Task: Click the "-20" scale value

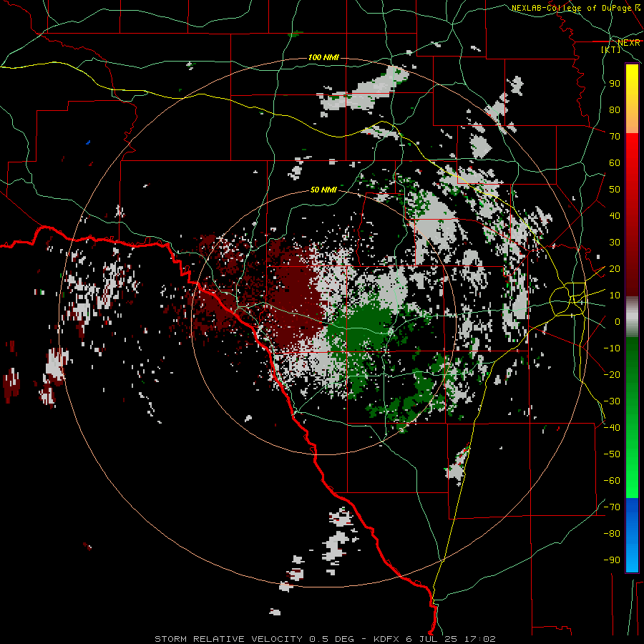Action: point(612,374)
